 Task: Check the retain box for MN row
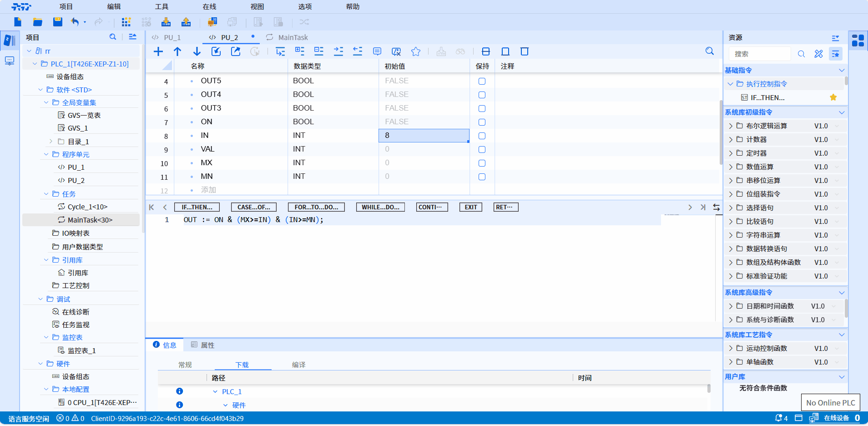(x=482, y=177)
